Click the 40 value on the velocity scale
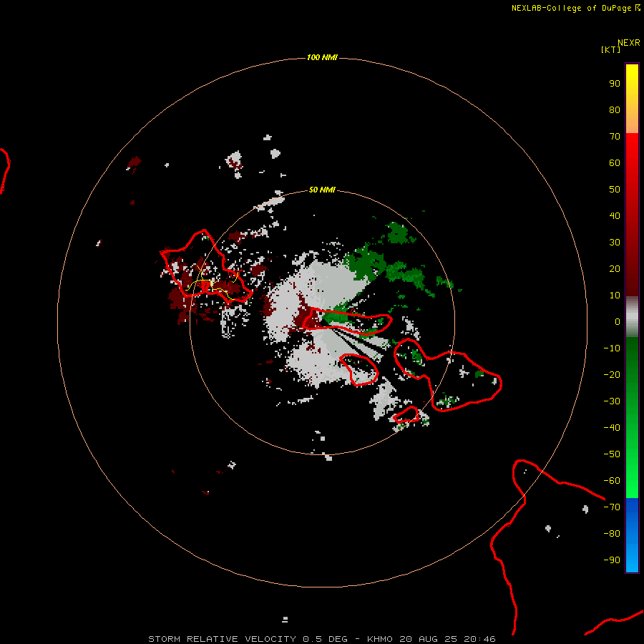The height and width of the screenshot is (644, 644). (615, 215)
